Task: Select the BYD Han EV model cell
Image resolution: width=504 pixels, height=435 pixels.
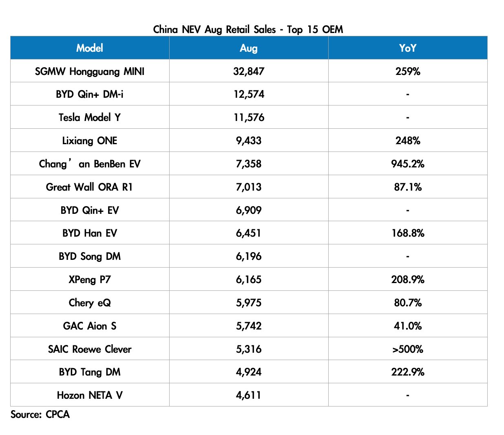Action: pyautogui.click(x=90, y=233)
